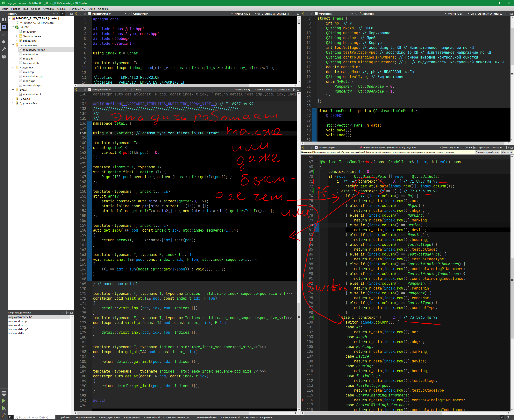Open Help mode question mark icon
The height and width of the screenshot is (420, 514).
point(4,57)
